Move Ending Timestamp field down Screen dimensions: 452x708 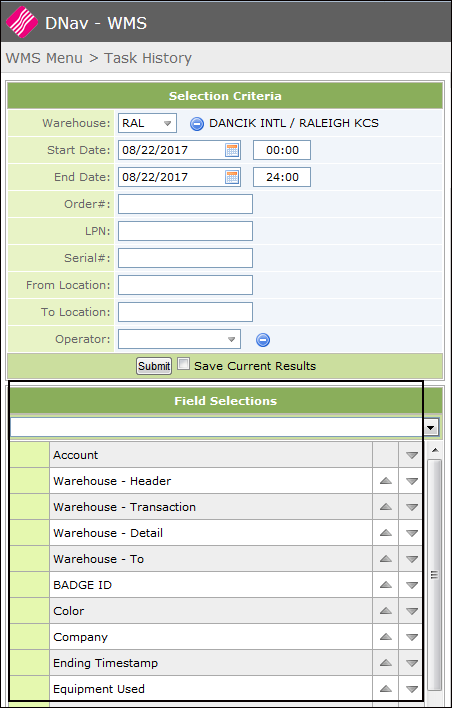[x=411, y=663]
